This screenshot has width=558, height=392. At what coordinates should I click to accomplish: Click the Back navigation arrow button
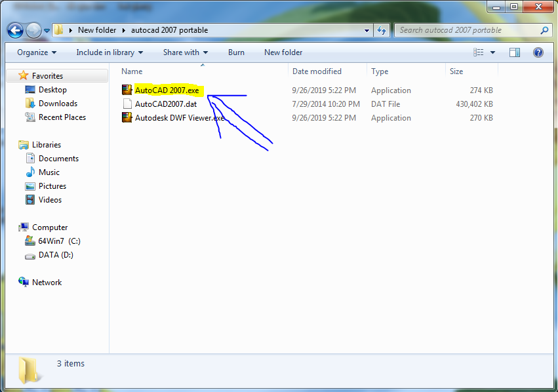click(x=15, y=30)
